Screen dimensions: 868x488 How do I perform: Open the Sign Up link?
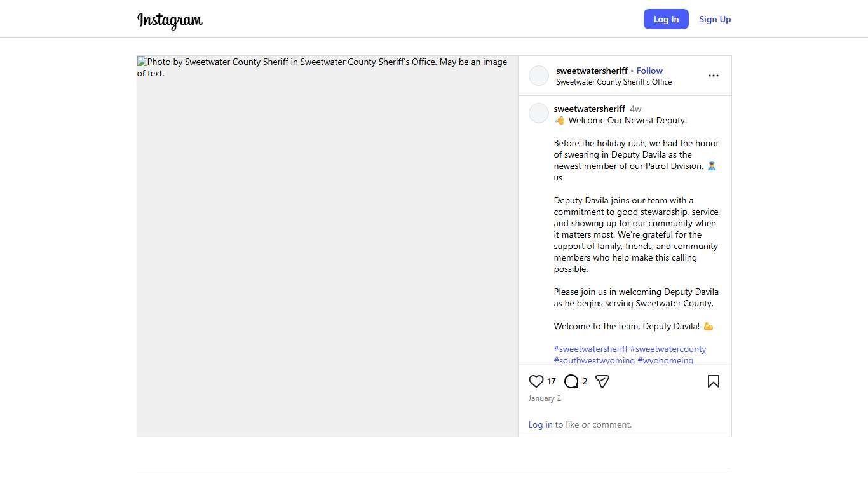tap(715, 19)
